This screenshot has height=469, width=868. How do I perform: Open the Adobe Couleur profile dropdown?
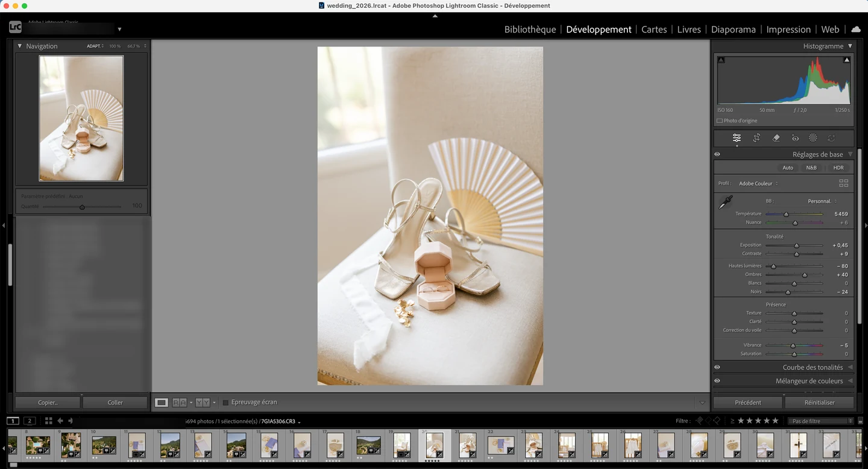click(758, 183)
